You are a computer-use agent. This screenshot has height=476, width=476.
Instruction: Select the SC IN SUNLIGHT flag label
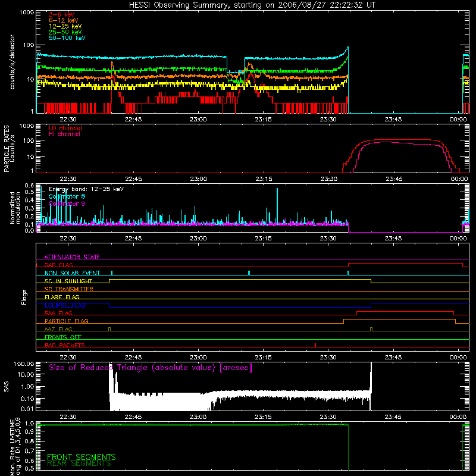tap(68, 281)
